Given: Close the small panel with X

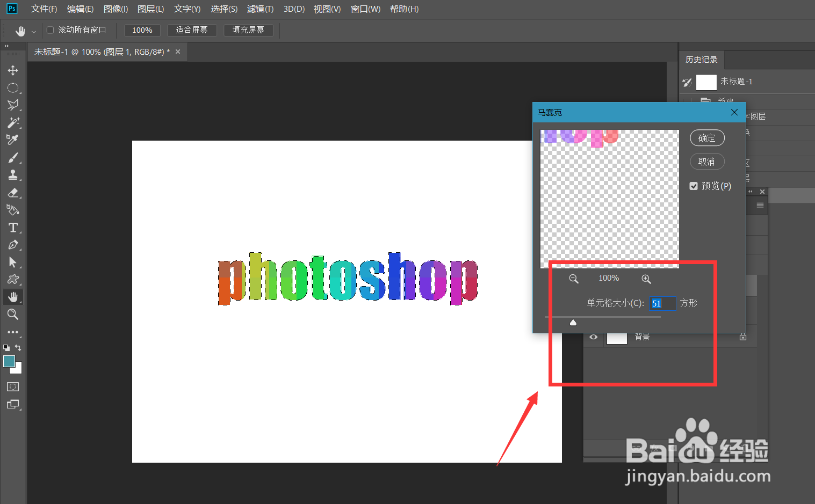Looking at the screenshot, I should coord(762,192).
